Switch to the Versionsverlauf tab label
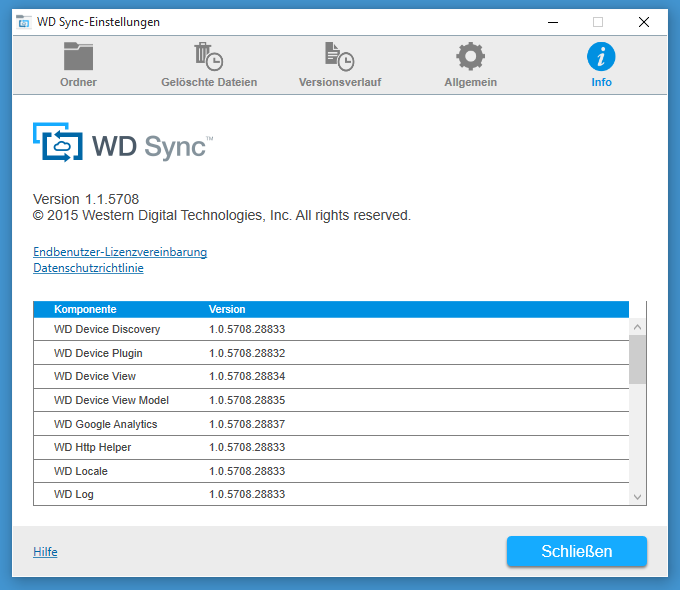 [340, 82]
